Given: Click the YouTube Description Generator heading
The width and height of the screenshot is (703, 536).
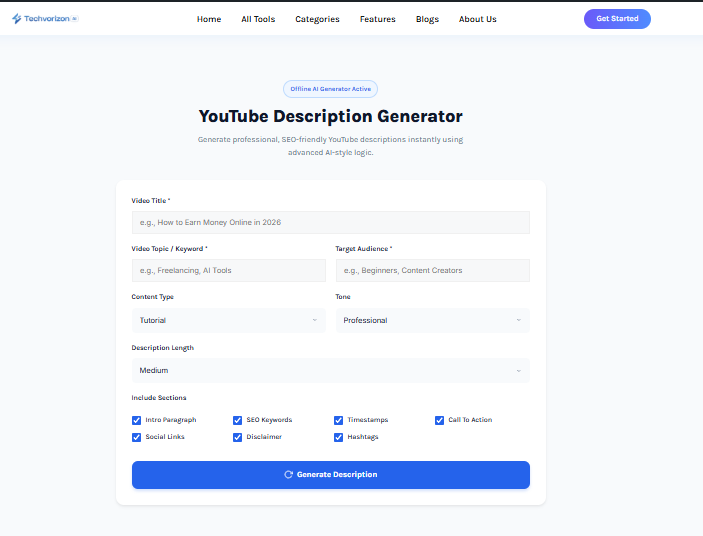Looking at the screenshot, I should click(x=330, y=116).
